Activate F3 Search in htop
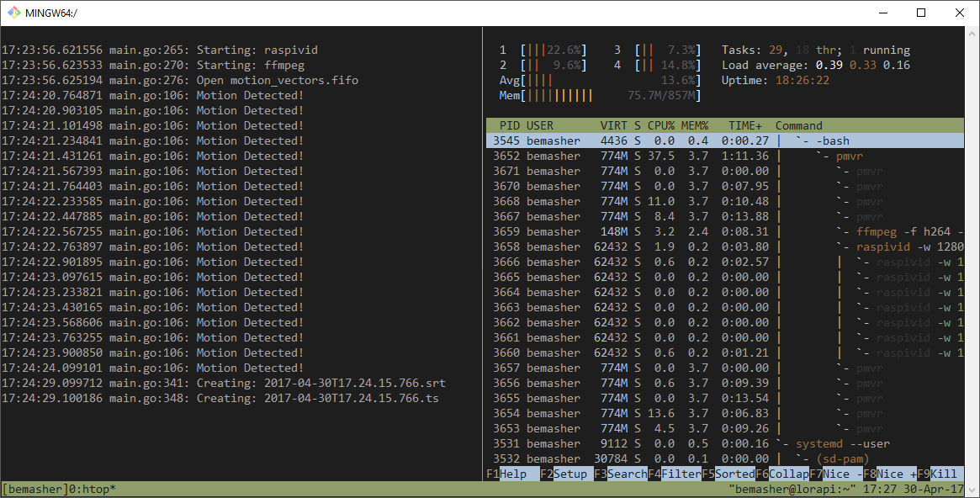 click(x=621, y=474)
